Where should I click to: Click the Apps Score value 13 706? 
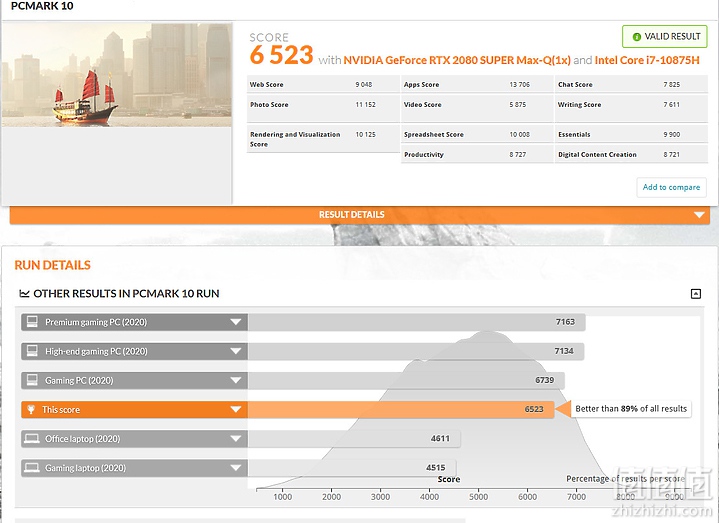click(520, 84)
